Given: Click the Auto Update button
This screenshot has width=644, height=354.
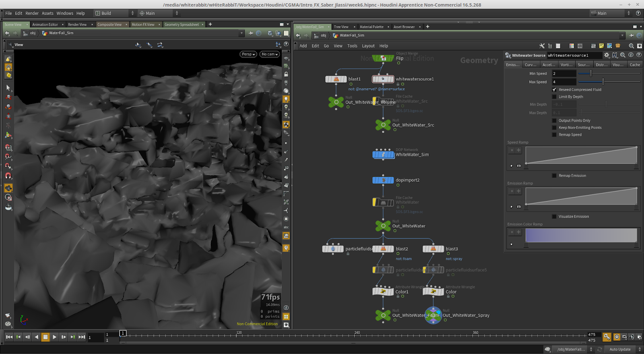Looking at the screenshot, I should click(x=620, y=350).
